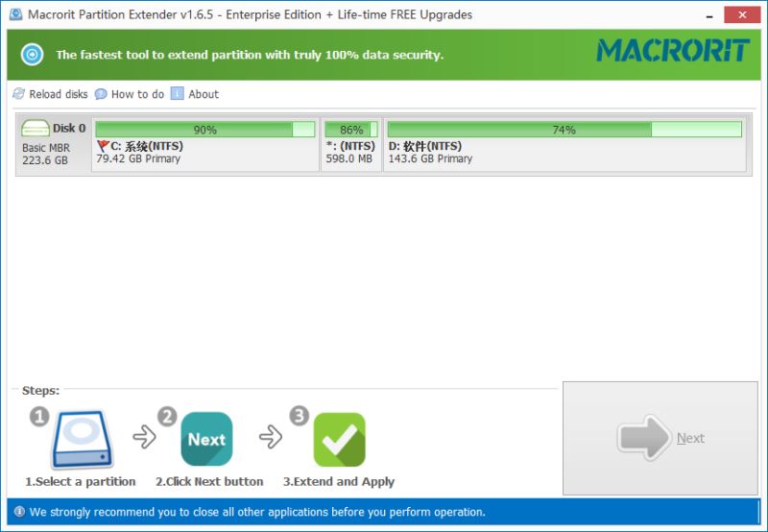
Task: Click the Basic MBR text
Action: [x=46, y=148]
